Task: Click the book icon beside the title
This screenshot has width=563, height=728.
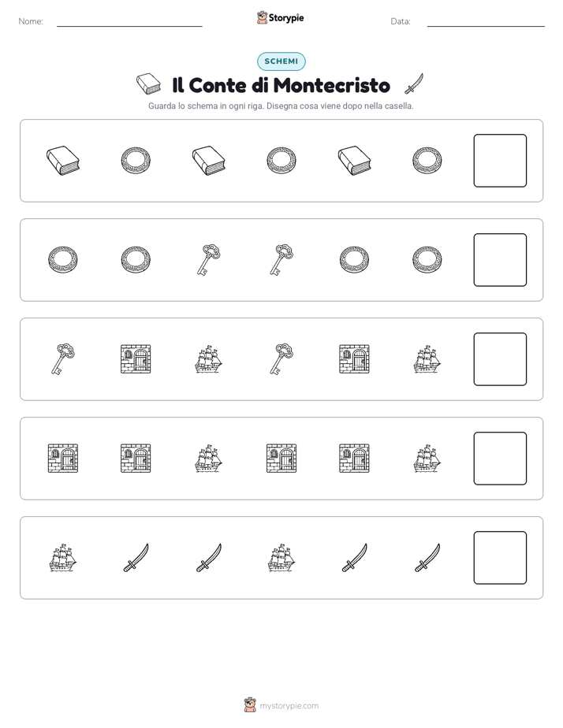Action: coord(149,84)
